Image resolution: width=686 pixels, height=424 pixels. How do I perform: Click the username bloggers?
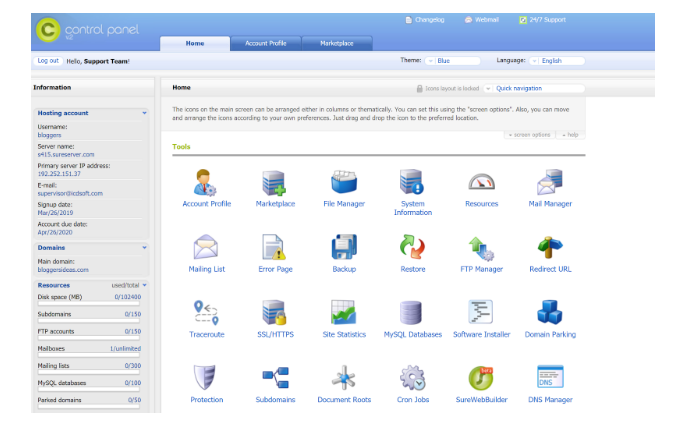coord(49,135)
